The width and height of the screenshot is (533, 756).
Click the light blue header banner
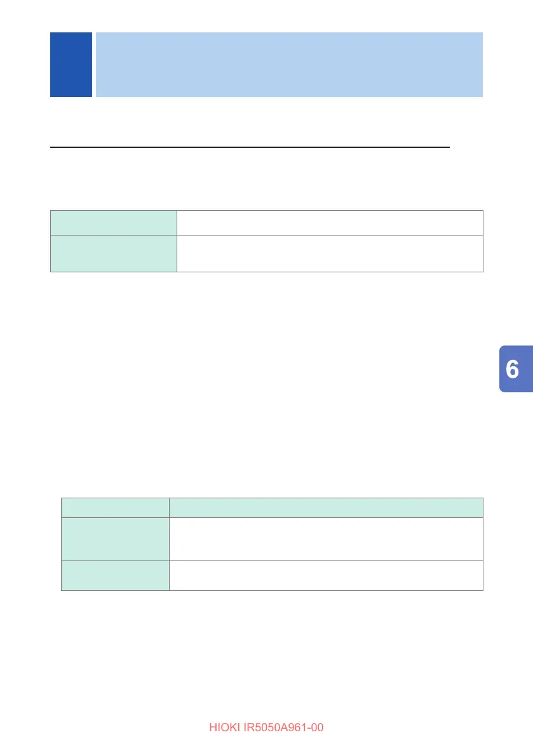coord(289,65)
